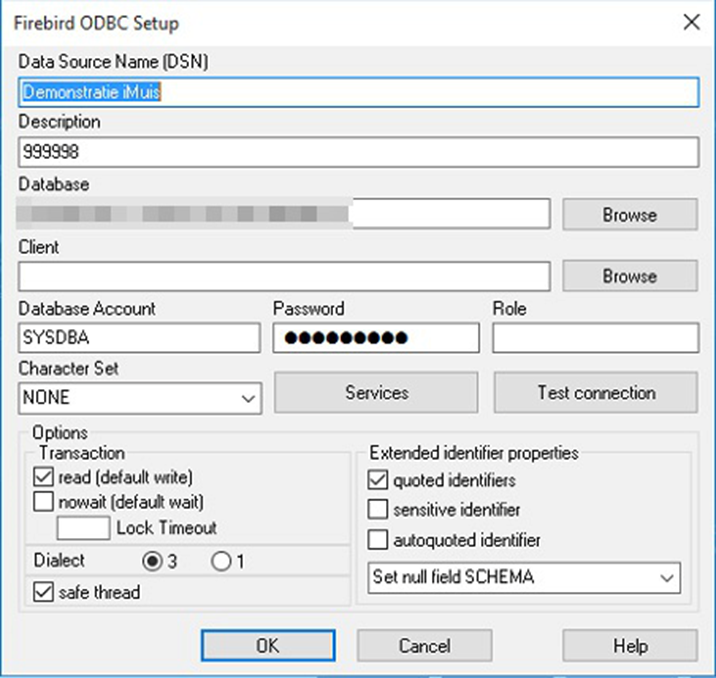Image resolution: width=716 pixels, height=678 pixels.
Task: Enable autoquoted identifier checkbox
Action: pos(378,540)
